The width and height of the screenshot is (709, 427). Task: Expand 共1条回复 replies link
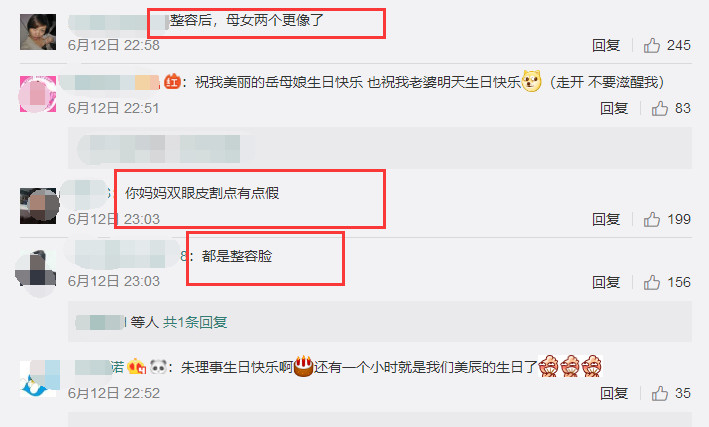[x=195, y=322]
